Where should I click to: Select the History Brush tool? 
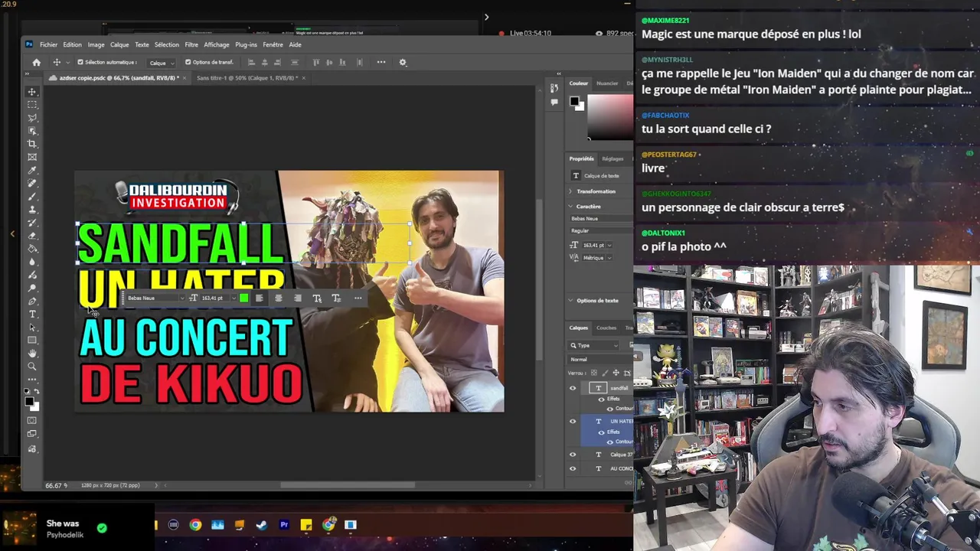point(32,222)
